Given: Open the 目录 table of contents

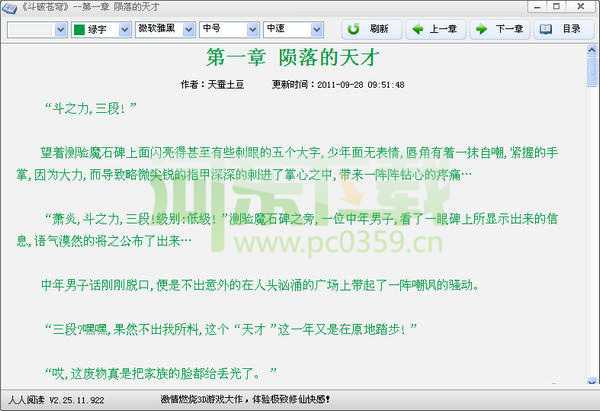Looking at the screenshot, I should tap(564, 29).
